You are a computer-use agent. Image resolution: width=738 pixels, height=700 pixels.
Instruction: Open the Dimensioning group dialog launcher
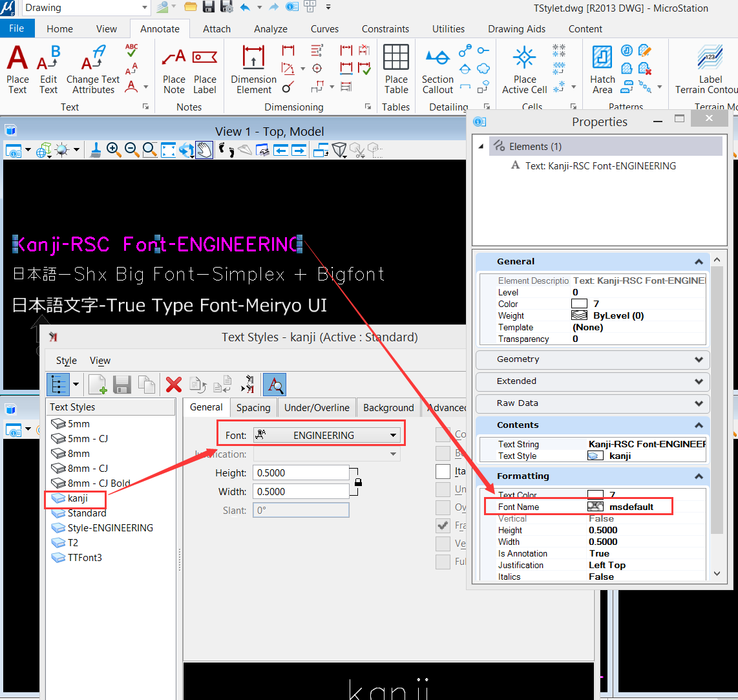[368, 107]
